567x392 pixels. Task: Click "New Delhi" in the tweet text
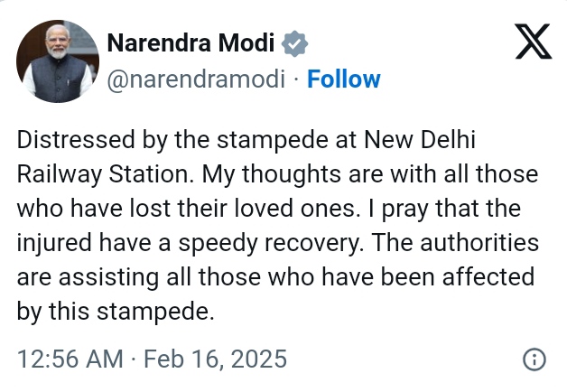click(x=425, y=142)
